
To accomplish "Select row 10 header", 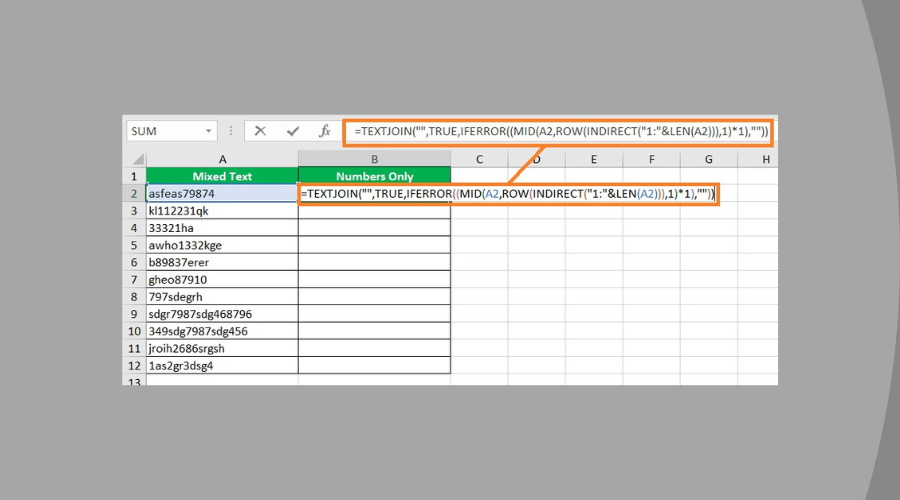I will click(134, 331).
